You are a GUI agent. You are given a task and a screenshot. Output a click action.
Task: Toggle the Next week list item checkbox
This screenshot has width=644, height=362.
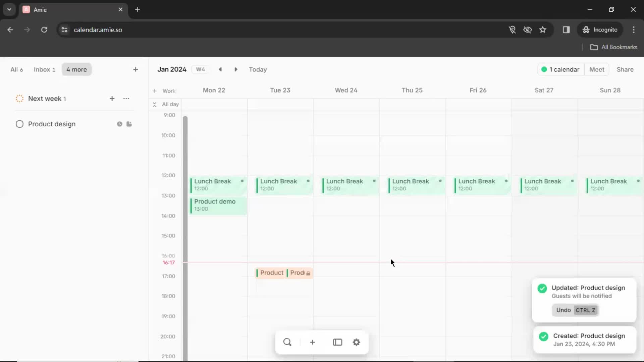[x=19, y=98]
